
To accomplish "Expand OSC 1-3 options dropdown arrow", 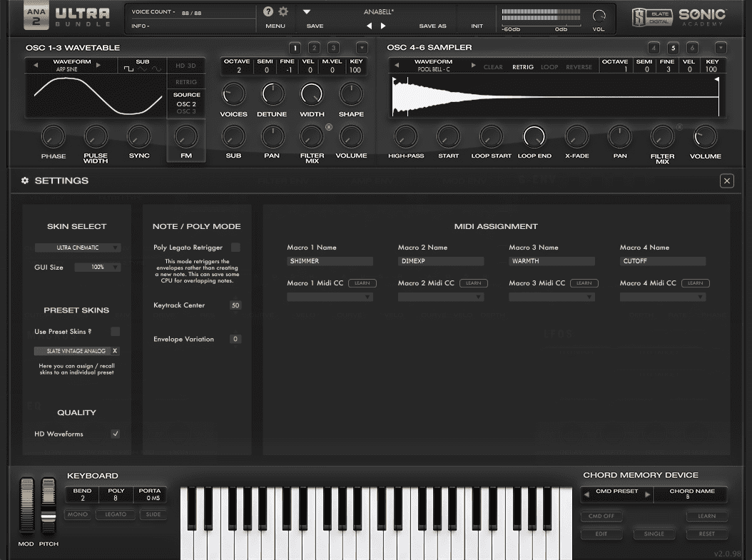I will pos(362,48).
